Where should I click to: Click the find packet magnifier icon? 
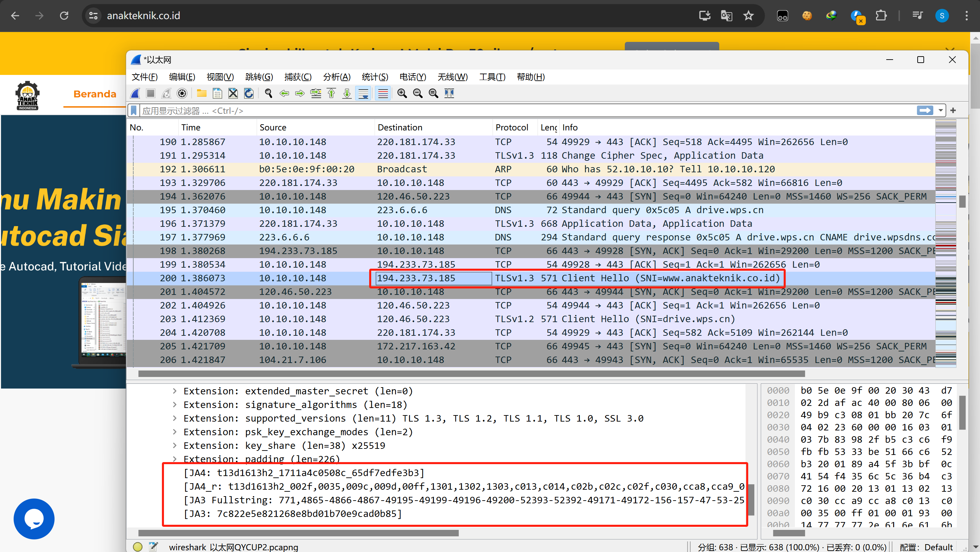269,93
